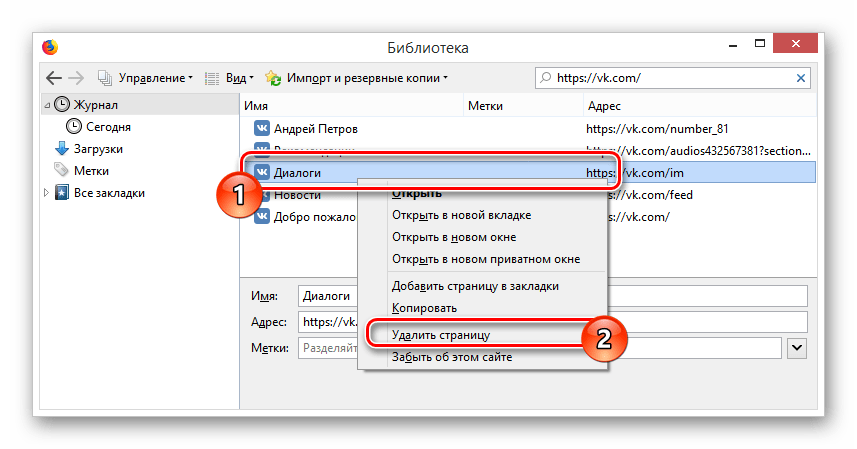Click the Метки tags icon in sidebar

tap(62, 171)
